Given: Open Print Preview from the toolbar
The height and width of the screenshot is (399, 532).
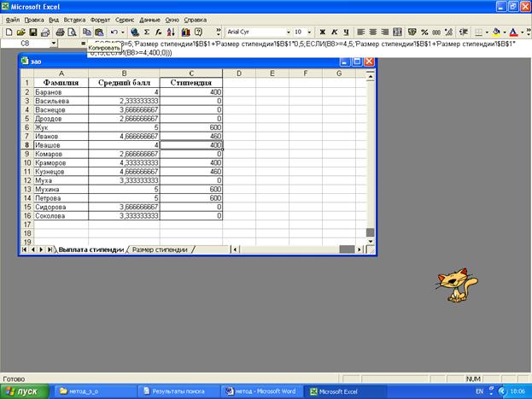Looking at the screenshot, I should click(x=72, y=32).
